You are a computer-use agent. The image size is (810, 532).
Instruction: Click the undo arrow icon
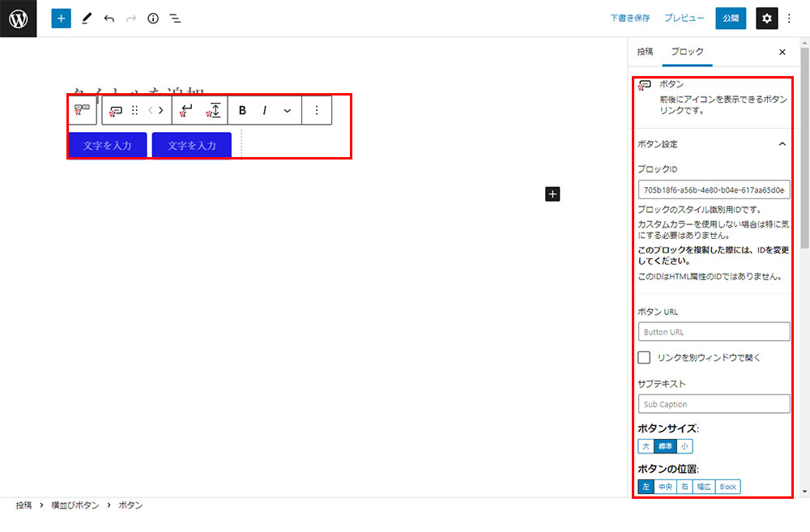coord(109,18)
